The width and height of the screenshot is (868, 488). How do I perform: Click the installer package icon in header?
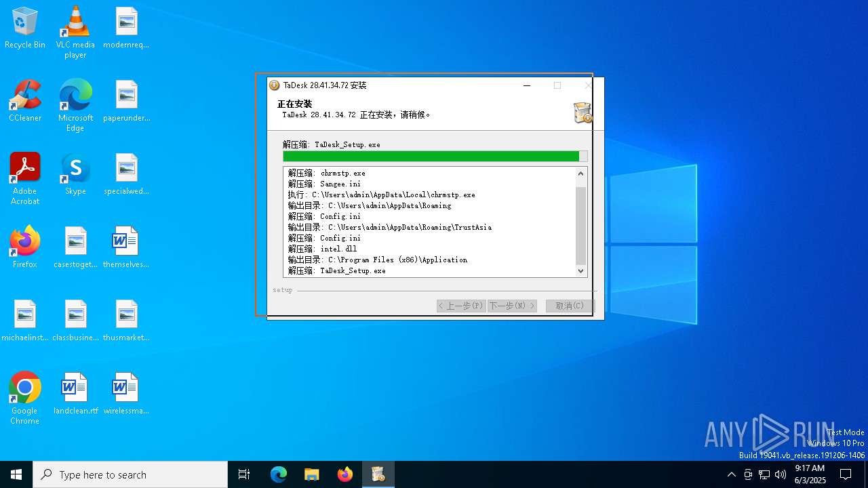click(x=582, y=113)
